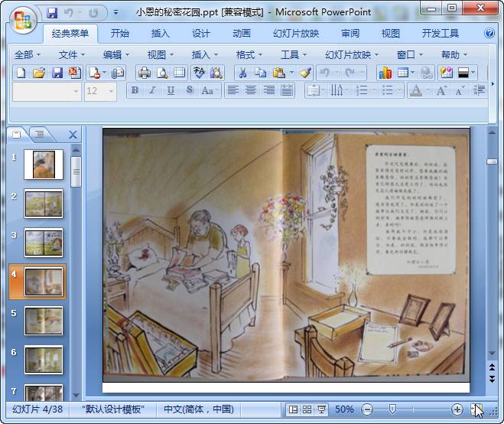Screen dimensions: 504x424
Task: Open clip art / shapes gallery icon
Action: tap(447, 73)
